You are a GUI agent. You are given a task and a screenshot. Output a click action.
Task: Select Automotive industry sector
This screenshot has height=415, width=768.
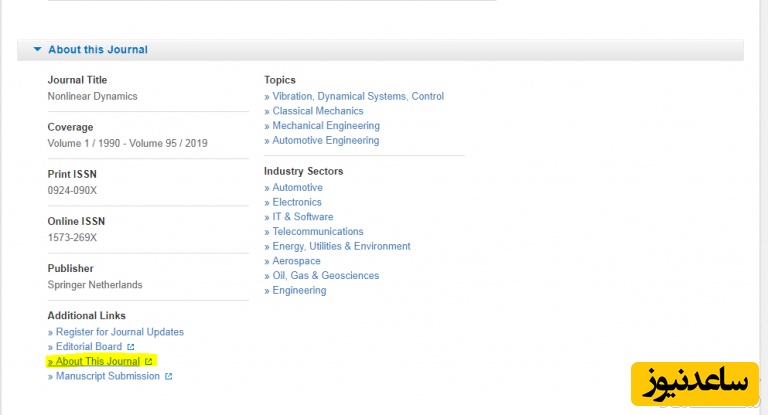pos(297,188)
